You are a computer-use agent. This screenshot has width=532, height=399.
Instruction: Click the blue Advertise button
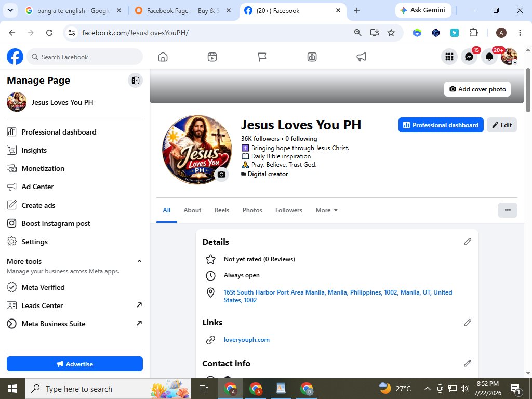pos(75,364)
